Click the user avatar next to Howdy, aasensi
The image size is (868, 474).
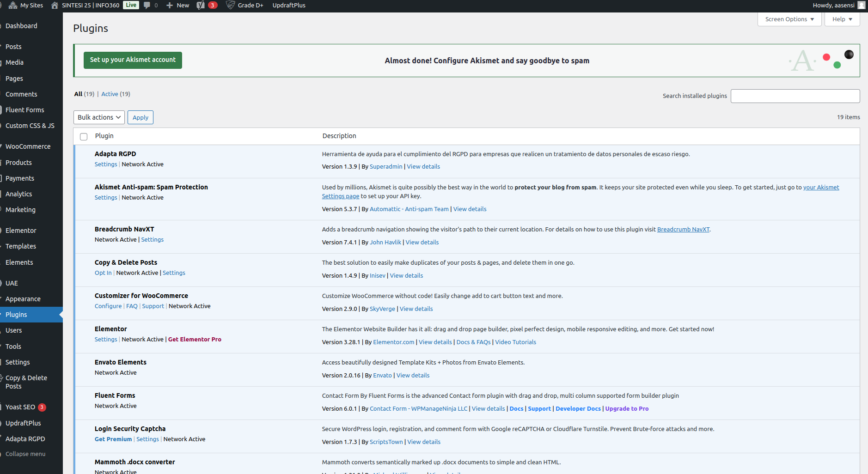862,6
